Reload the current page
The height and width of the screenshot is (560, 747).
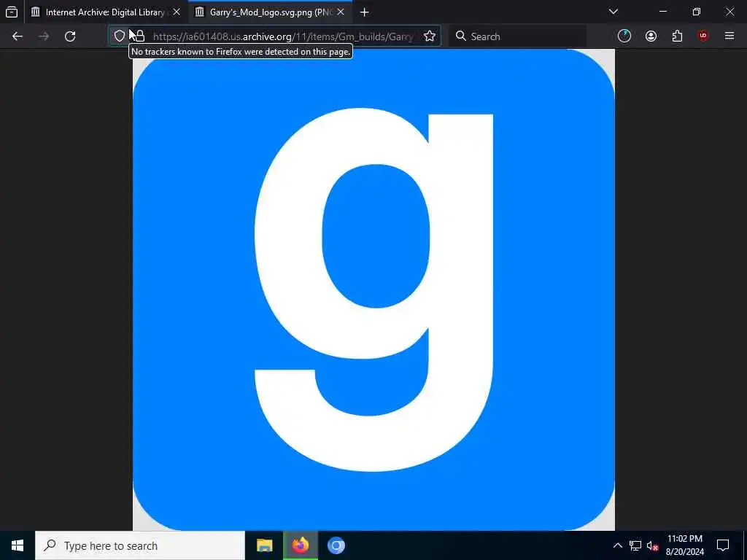[70, 36]
